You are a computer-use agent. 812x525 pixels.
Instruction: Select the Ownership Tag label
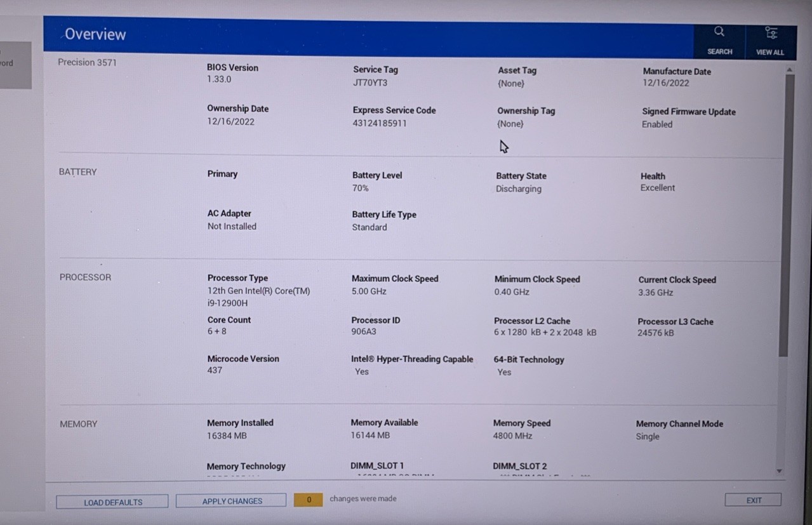point(526,110)
